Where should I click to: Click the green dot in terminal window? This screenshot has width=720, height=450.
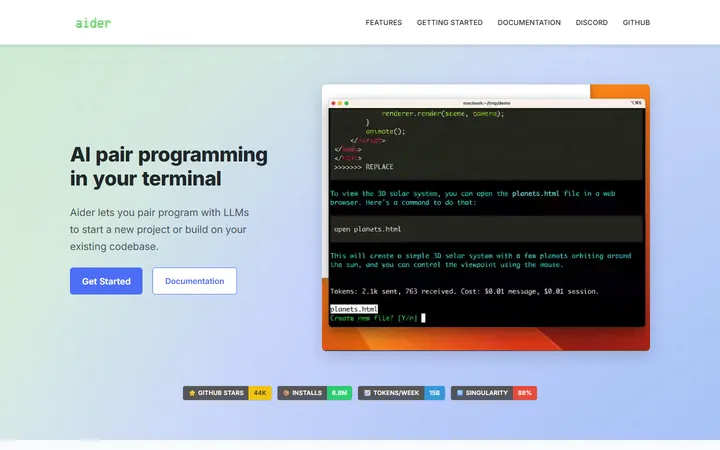(347, 103)
